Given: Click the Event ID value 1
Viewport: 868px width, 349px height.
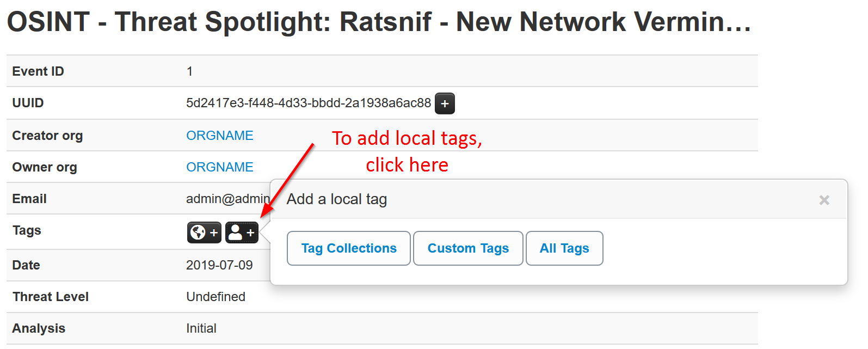Looking at the screenshot, I should point(189,71).
